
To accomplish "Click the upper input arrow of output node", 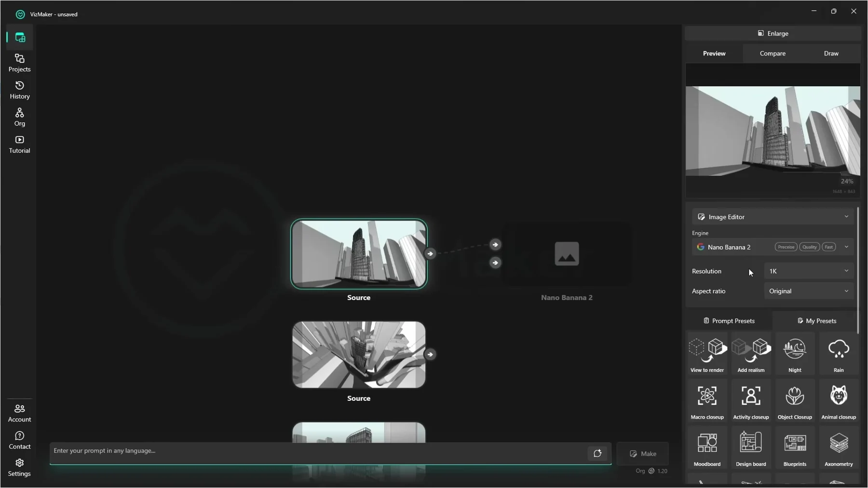I will pyautogui.click(x=495, y=245).
